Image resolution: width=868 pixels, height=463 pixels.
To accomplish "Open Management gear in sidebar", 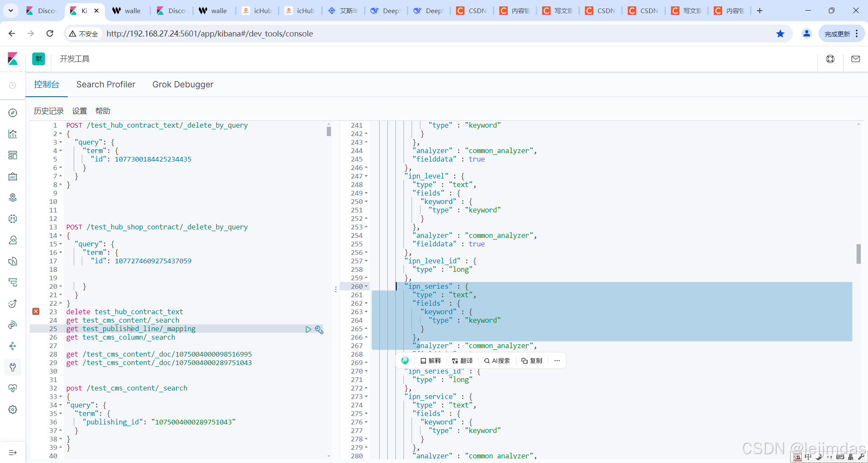I will (x=13, y=410).
